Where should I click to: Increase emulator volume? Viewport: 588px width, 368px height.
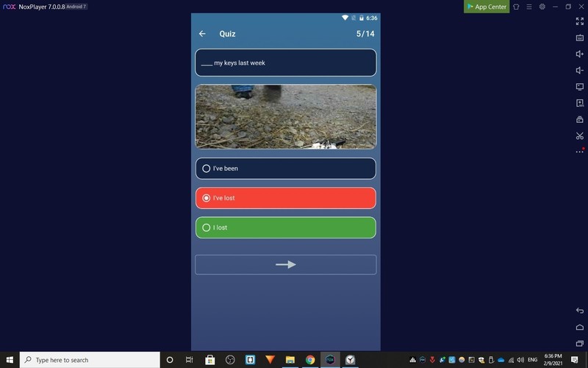point(579,54)
